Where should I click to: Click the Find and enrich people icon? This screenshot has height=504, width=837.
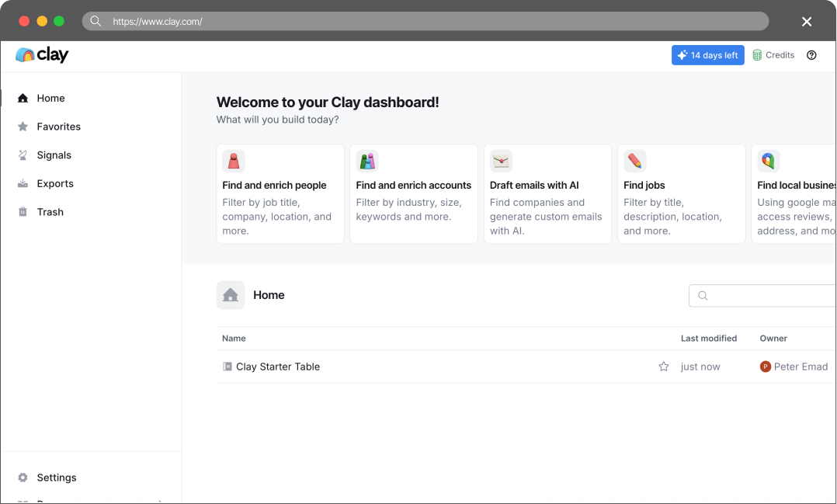234,161
